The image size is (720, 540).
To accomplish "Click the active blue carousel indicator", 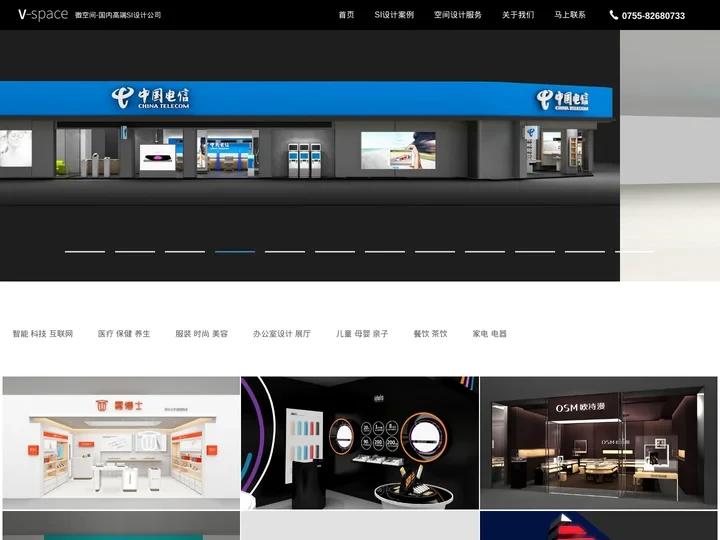I will tap(235, 252).
